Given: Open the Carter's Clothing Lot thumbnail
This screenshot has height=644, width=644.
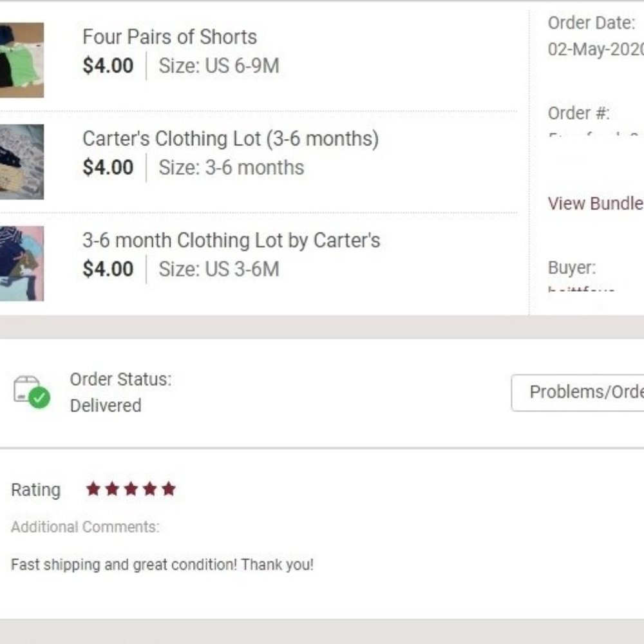Looking at the screenshot, I should click(21, 162).
